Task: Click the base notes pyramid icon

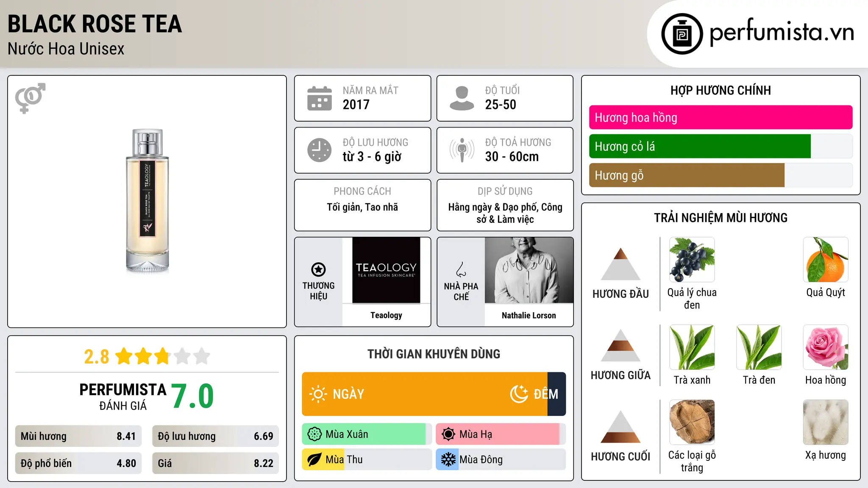Action: (x=620, y=427)
